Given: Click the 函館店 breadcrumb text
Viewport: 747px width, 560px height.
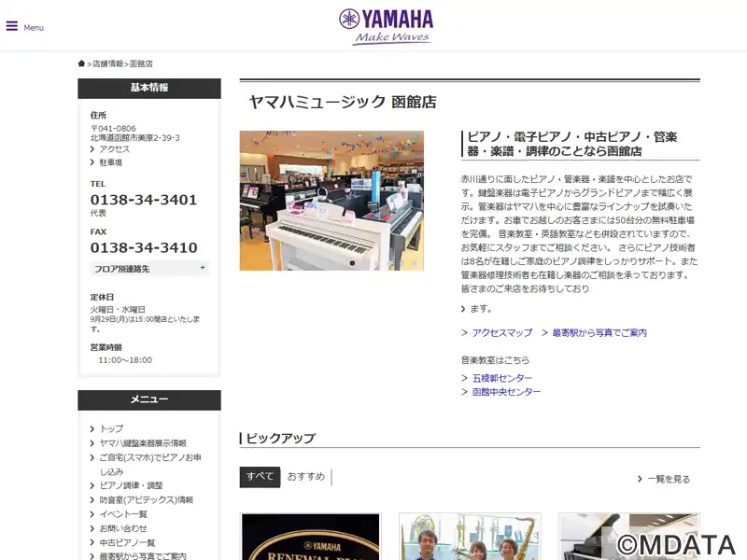Looking at the screenshot, I should point(141,63).
